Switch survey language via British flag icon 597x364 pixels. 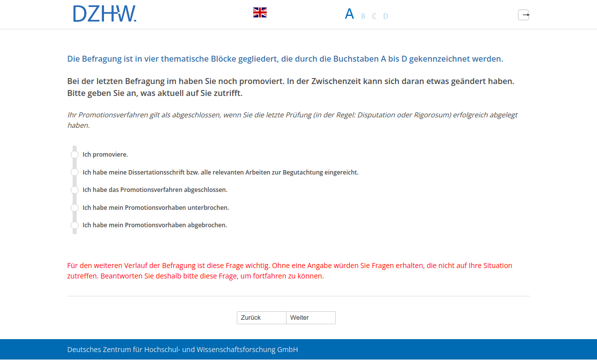pos(259,12)
